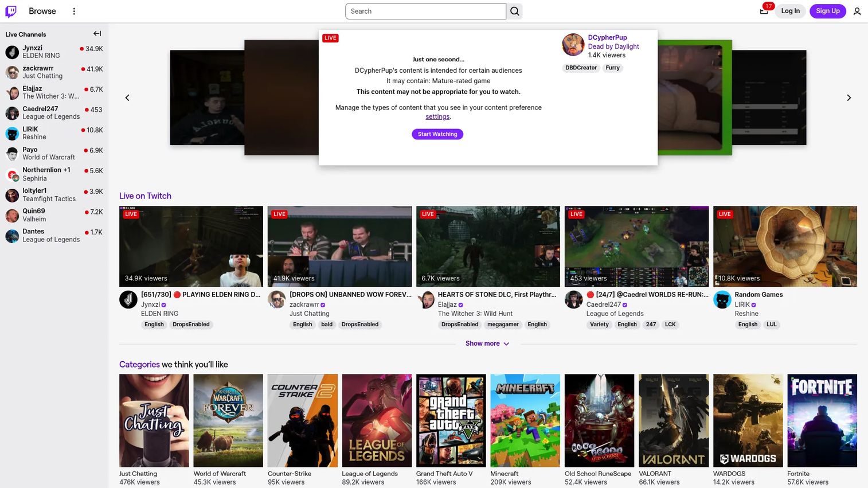Click Start Watching button
This screenshot has height=488, width=868.
click(437, 134)
